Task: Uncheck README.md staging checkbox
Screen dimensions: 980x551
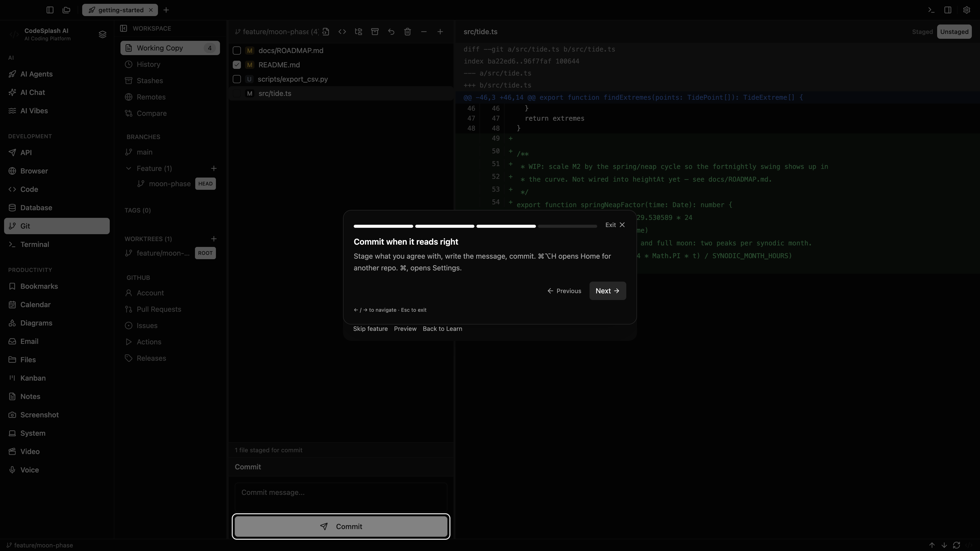Action: (237, 65)
